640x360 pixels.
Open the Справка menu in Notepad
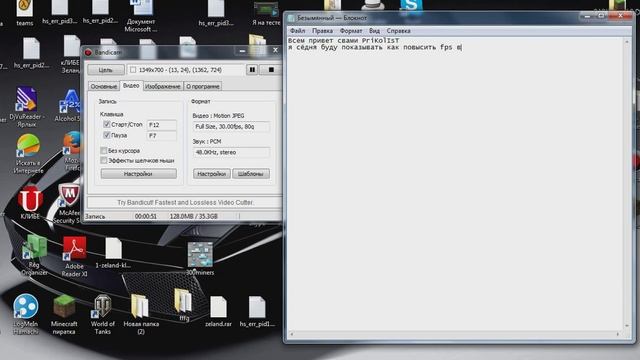click(398, 31)
